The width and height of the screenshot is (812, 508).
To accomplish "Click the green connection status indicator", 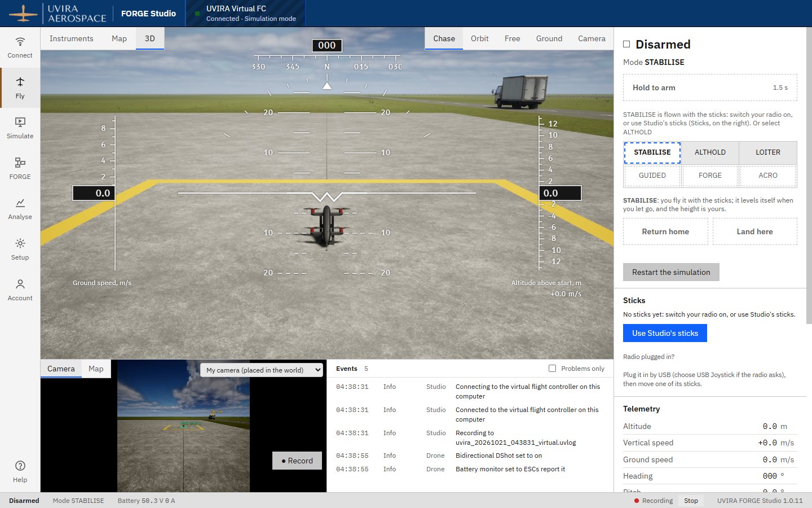I will tap(197, 14).
